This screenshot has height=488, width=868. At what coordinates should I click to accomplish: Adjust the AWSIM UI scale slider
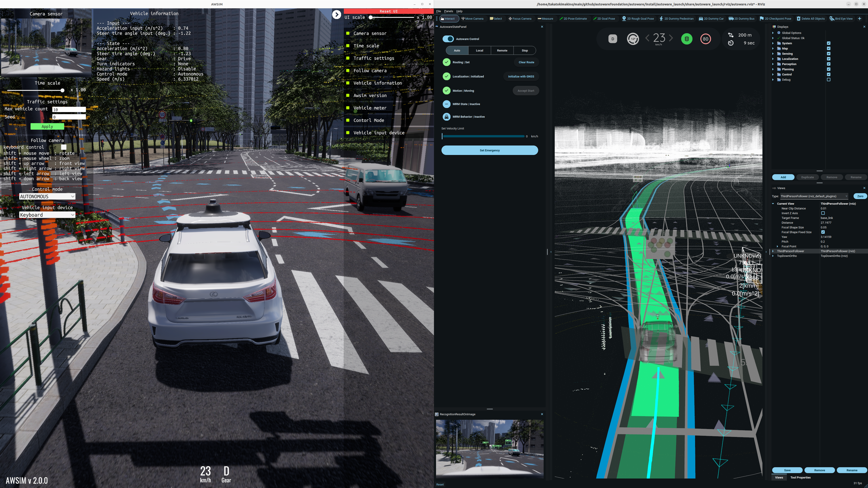[x=392, y=17]
